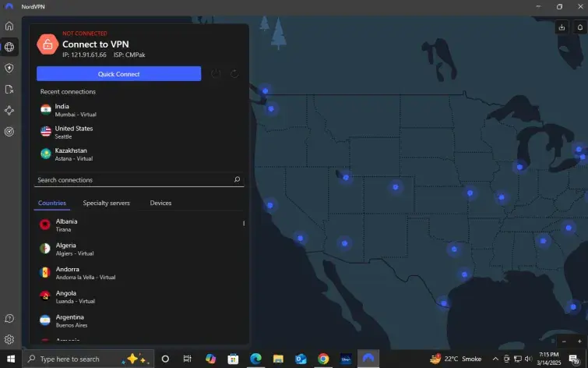
Task: Click the ISP: CMPak text
Action: [x=129, y=55]
